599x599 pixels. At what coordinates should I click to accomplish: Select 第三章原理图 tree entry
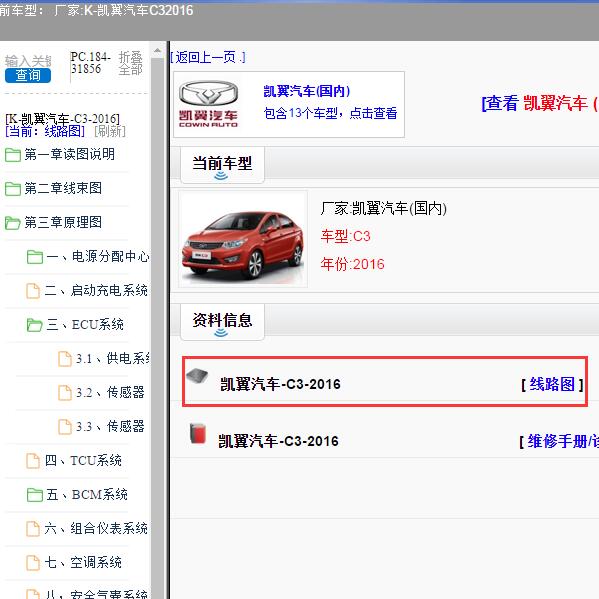63,222
